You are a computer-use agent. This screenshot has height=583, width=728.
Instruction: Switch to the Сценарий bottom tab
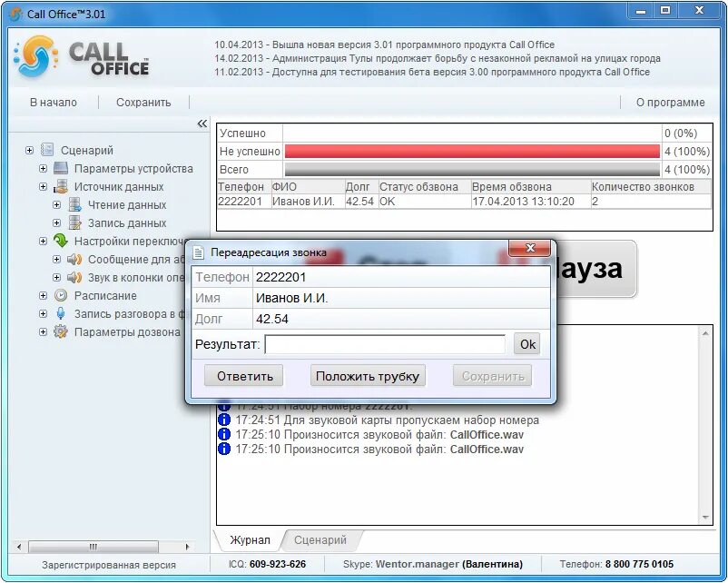[320, 539]
